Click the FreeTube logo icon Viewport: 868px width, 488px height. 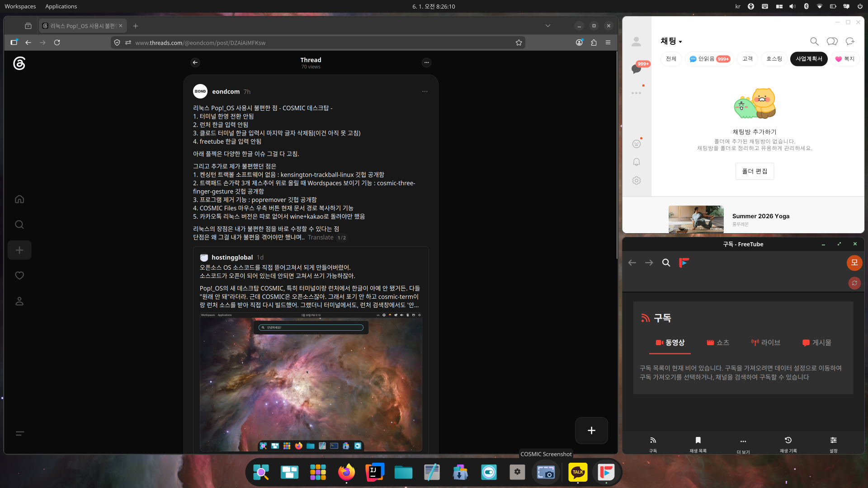[x=684, y=263]
